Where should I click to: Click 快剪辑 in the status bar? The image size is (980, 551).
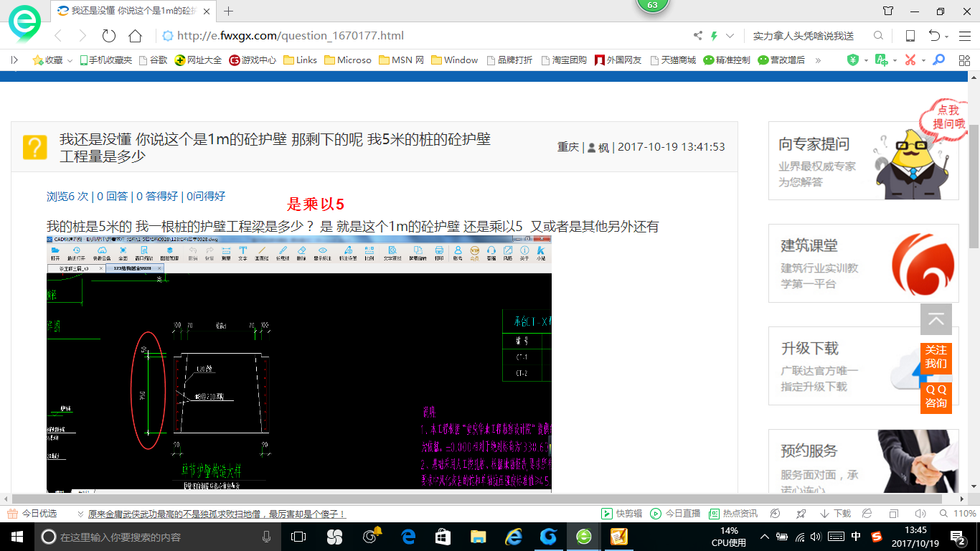pos(622,514)
